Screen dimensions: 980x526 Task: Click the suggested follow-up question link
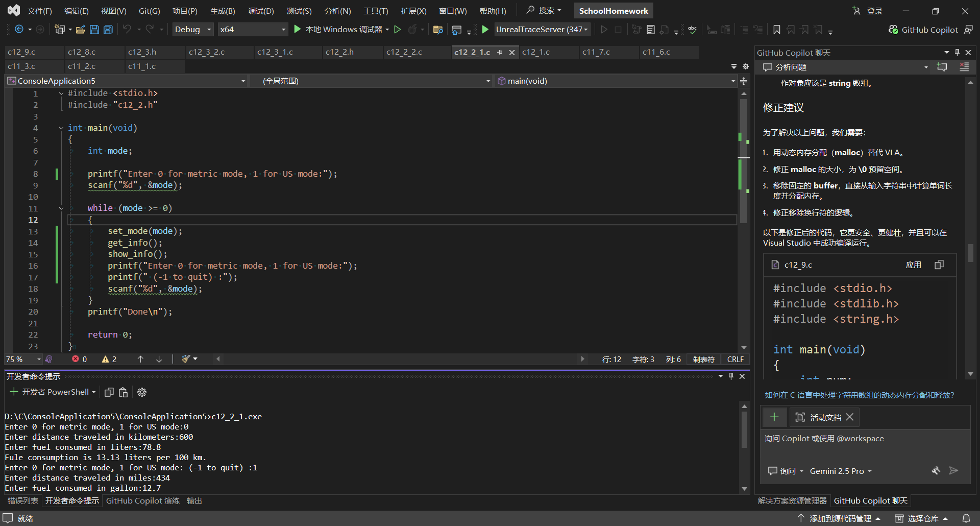tap(859, 395)
